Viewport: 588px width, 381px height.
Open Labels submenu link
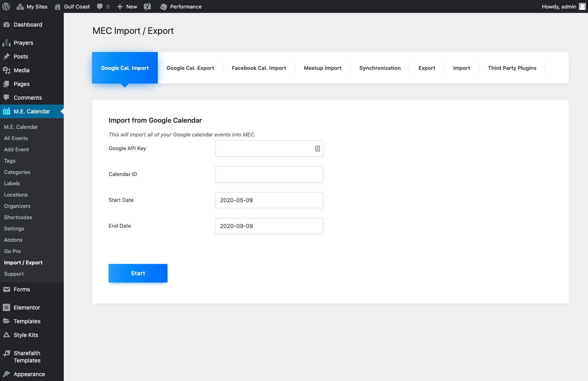[12, 183]
